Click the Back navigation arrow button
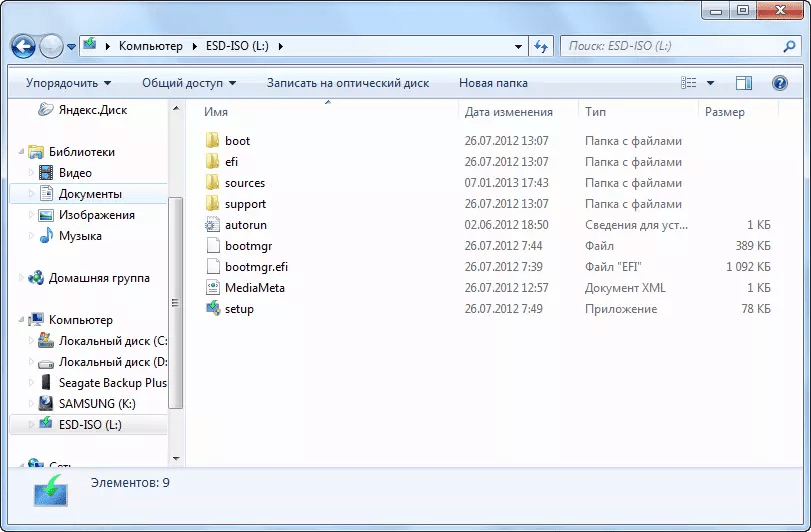 (24, 46)
